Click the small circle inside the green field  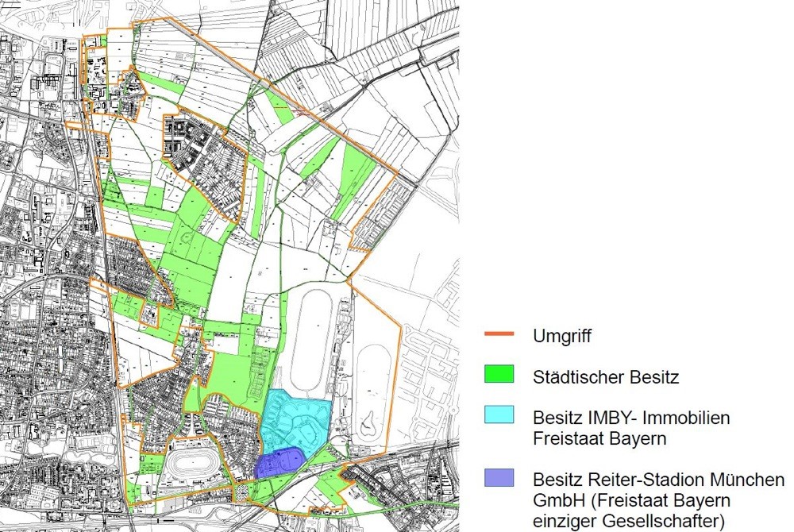[186, 237]
